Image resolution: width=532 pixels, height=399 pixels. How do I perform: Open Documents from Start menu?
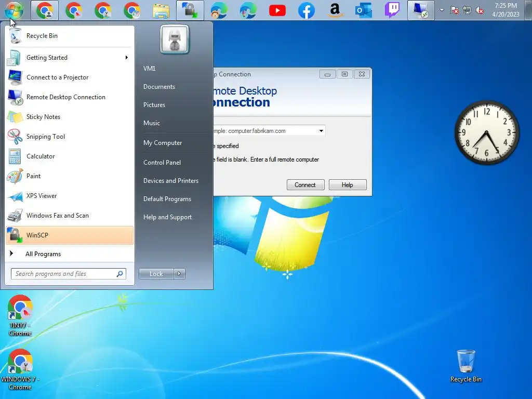click(159, 87)
